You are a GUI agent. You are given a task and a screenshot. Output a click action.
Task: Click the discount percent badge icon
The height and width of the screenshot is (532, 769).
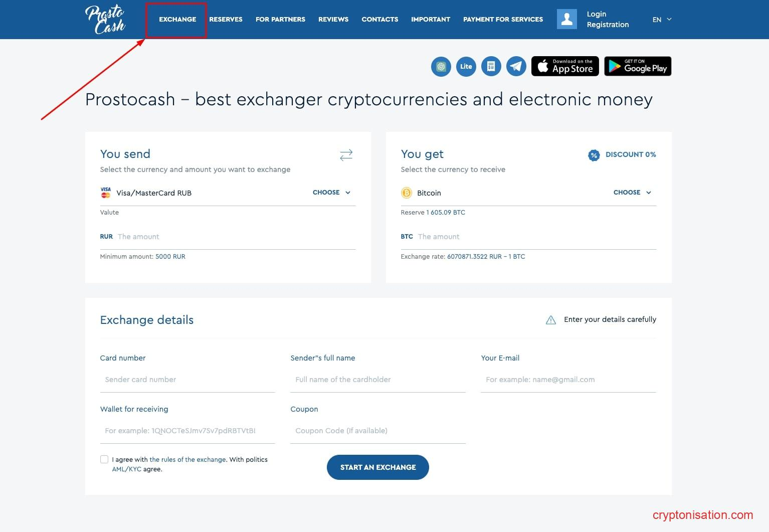coord(594,155)
